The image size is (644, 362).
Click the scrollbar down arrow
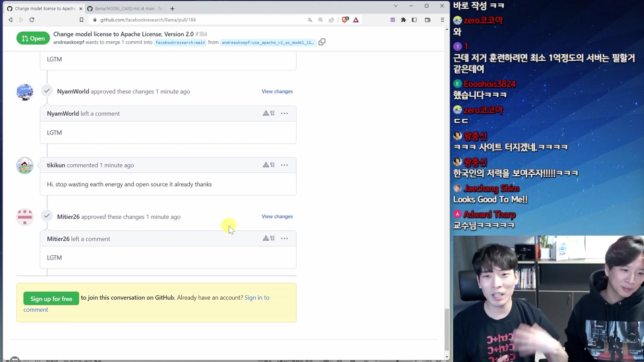tap(447, 357)
